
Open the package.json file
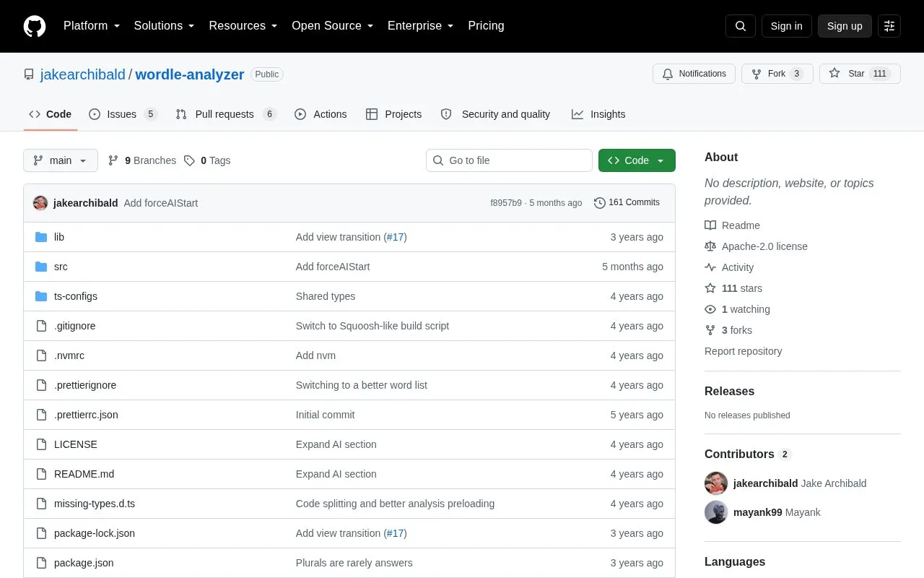click(84, 563)
